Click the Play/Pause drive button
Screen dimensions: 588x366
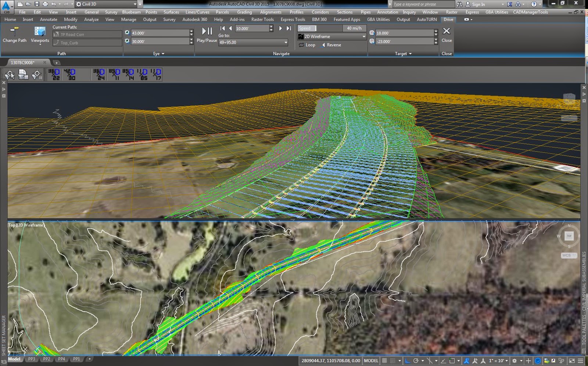207,35
